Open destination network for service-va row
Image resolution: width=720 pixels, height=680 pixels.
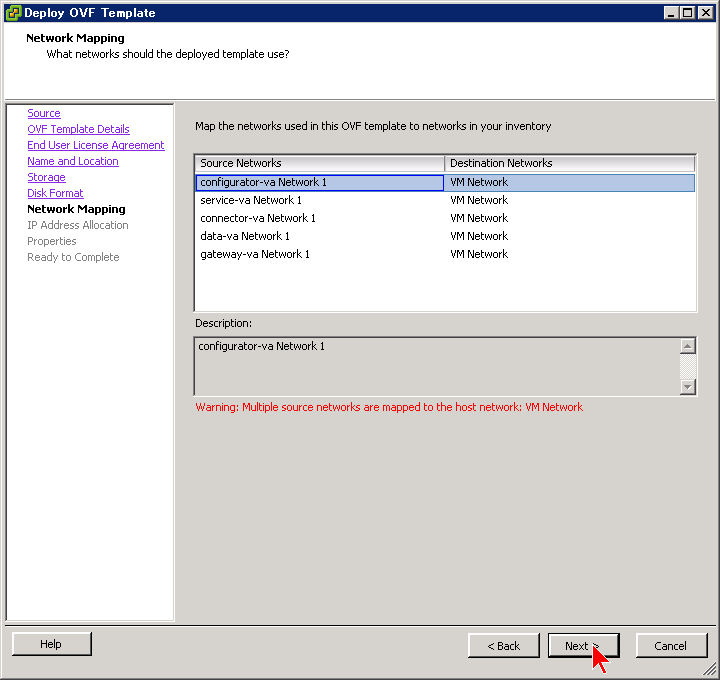pyautogui.click(x=569, y=200)
